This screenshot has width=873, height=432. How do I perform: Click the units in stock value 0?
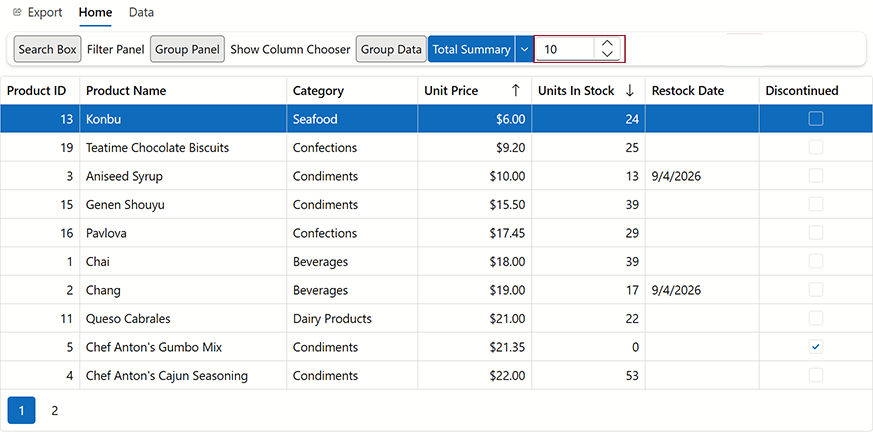(x=588, y=347)
